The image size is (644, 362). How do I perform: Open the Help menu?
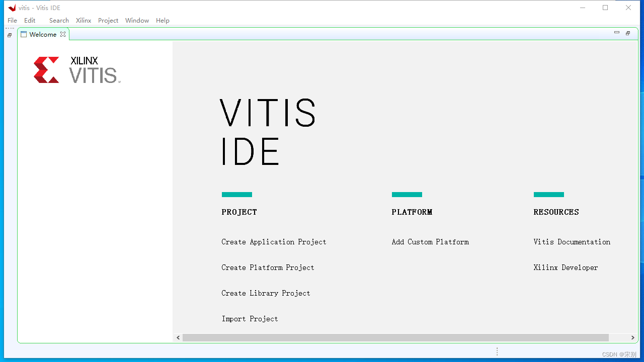pos(163,21)
